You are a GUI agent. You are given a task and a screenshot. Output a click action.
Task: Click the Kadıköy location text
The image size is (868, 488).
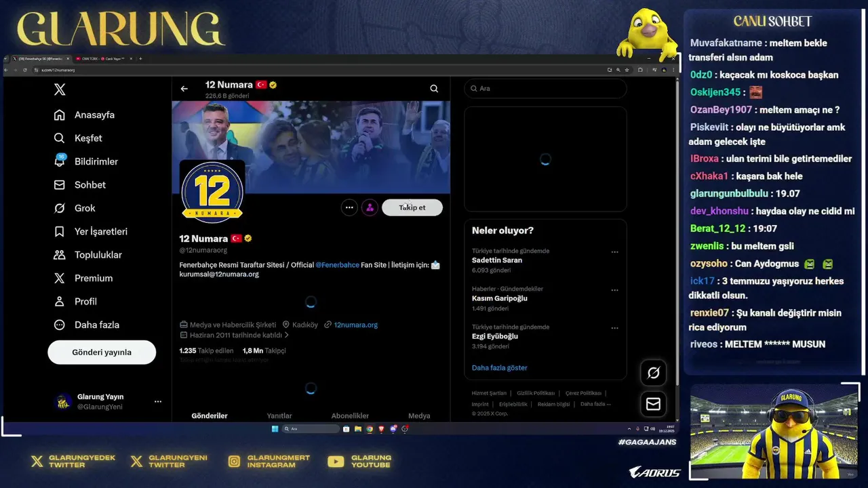click(305, 325)
